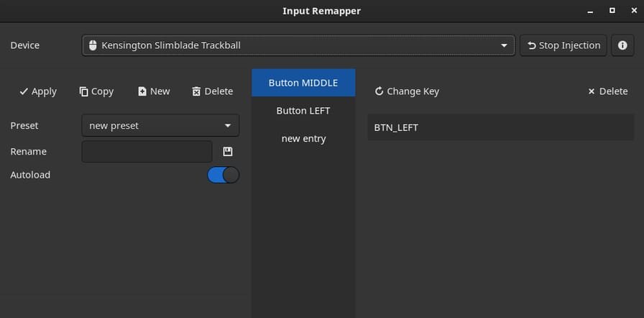The image size is (644, 318).
Task: Click the BTN_LEFT output text area
Action: tap(501, 128)
